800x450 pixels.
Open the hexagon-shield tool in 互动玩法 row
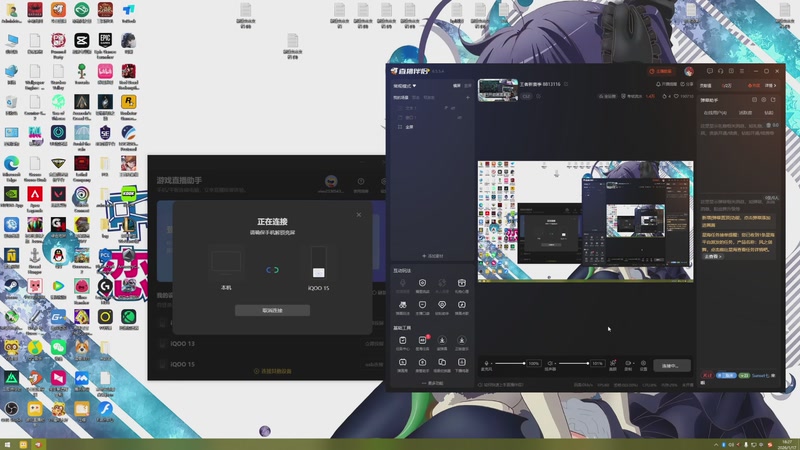tap(422, 285)
